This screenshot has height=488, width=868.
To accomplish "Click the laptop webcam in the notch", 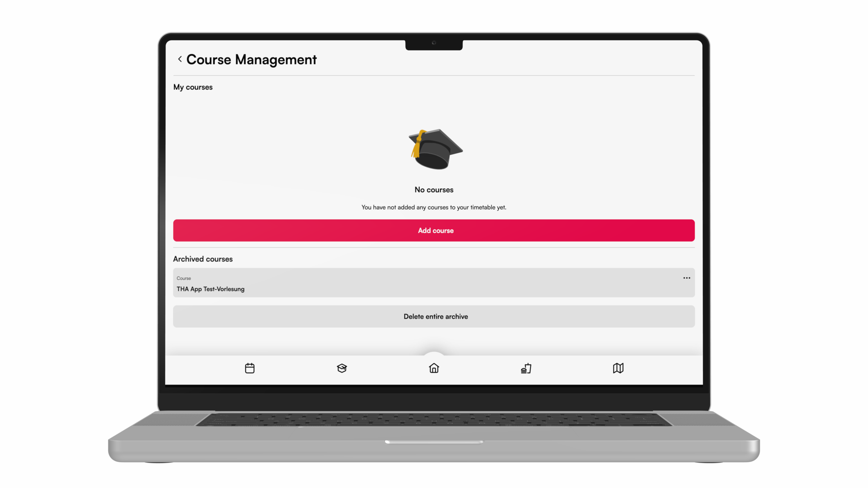I will pyautogui.click(x=434, y=43).
